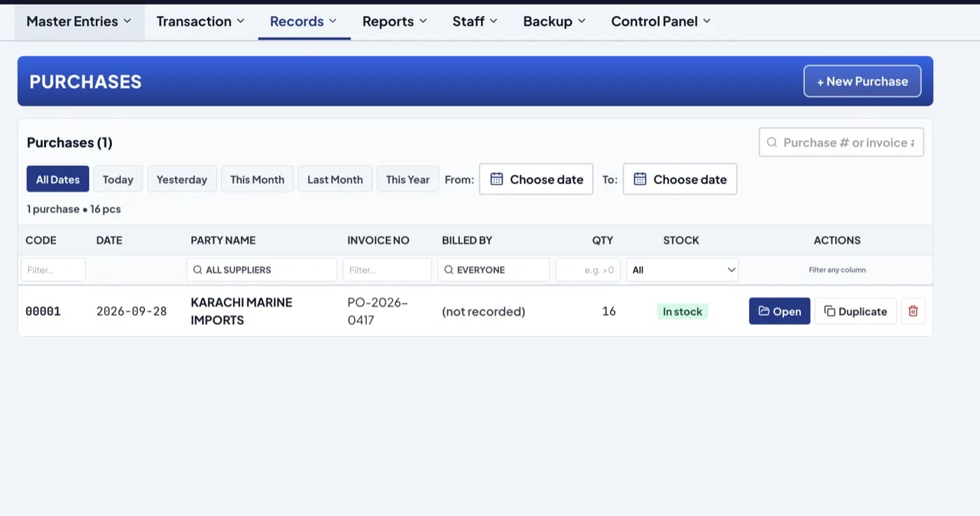Screen dimensions: 980x516
Task: Click purchase code 00001
Action: tap(43, 312)
